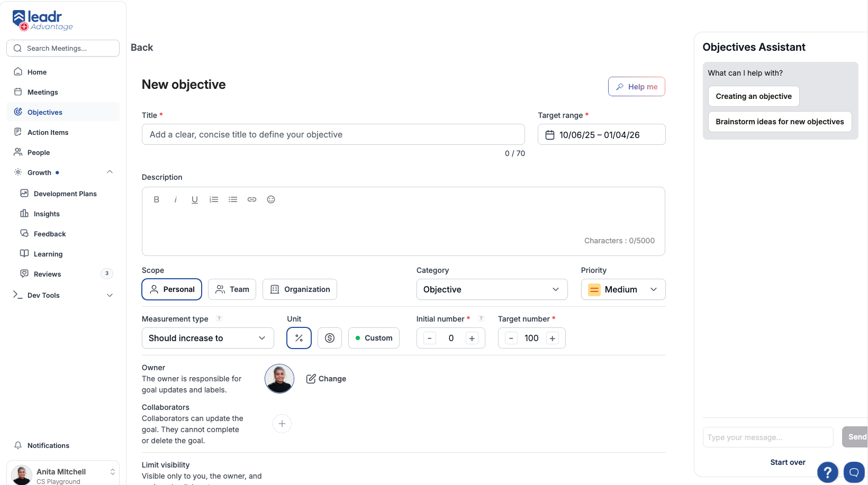Open the question mark help widget
Screen dimensions: 868x485
(828, 472)
